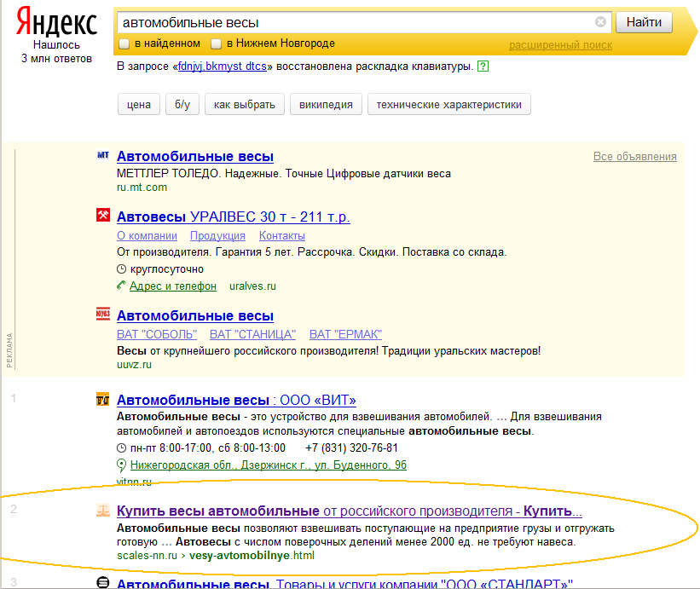
Task: Visit the uuvz.ru address link
Action: point(135,365)
